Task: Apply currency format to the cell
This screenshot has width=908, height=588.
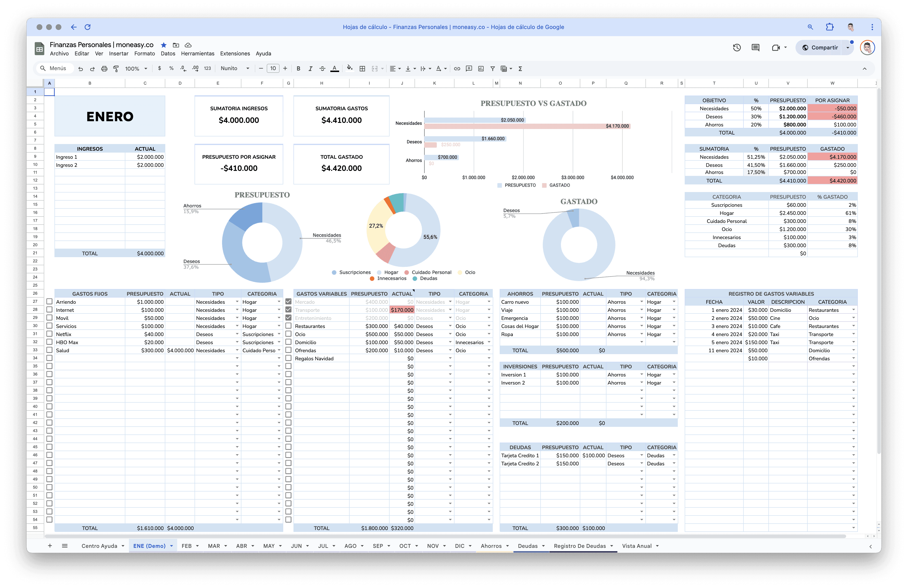Action: tap(160, 69)
